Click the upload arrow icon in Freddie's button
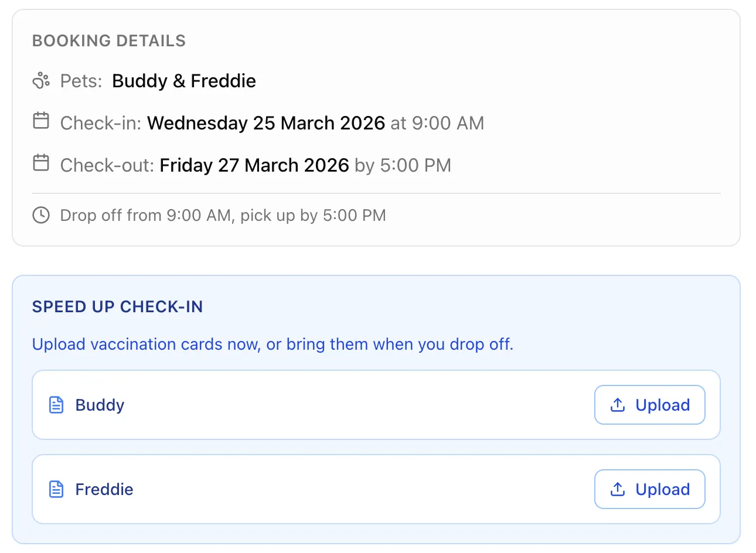Image resolution: width=756 pixels, height=553 pixels. [617, 489]
